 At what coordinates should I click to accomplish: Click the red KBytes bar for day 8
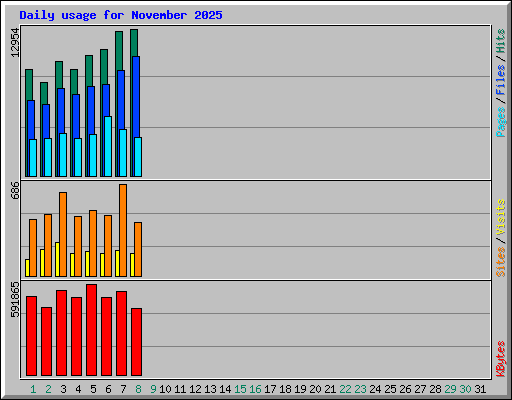(136, 342)
